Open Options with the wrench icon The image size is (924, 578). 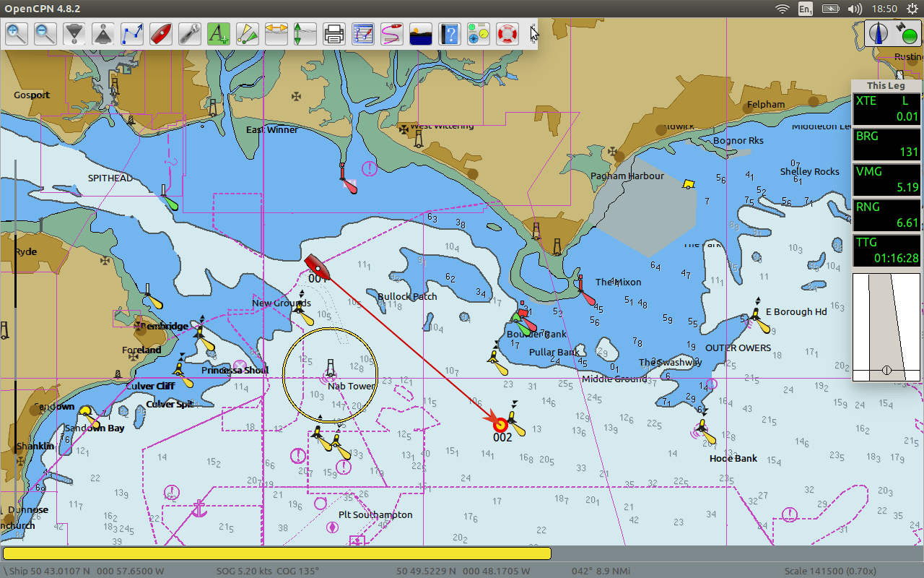(x=190, y=33)
